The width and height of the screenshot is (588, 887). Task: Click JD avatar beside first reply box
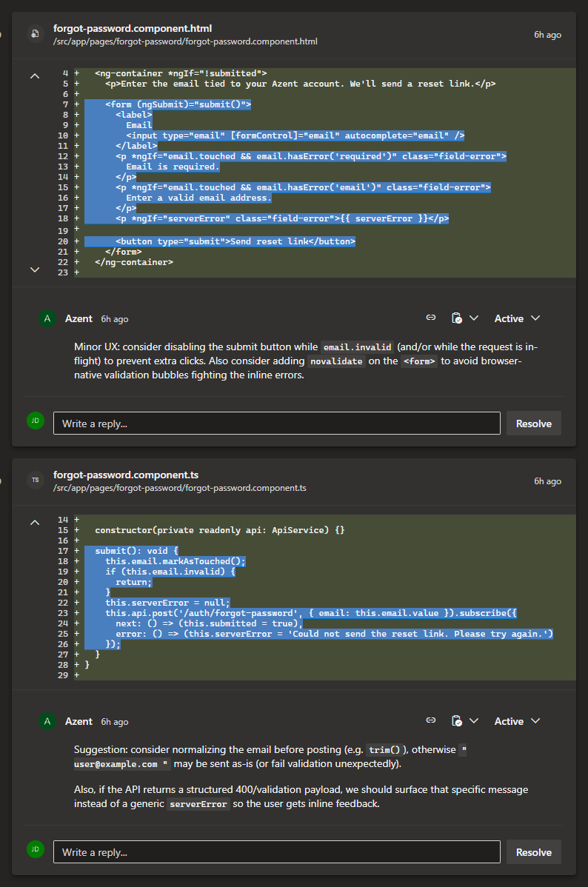pyautogui.click(x=36, y=421)
